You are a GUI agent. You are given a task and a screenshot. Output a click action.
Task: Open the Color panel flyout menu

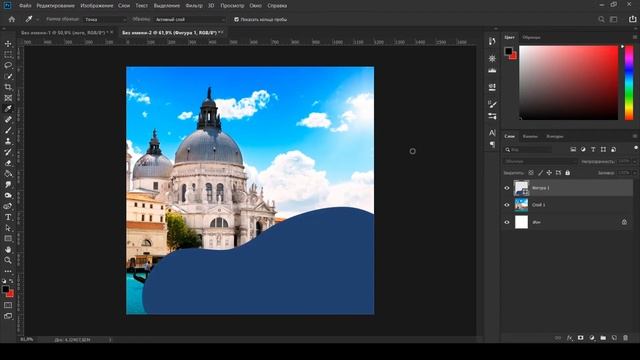tap(635, 37)
